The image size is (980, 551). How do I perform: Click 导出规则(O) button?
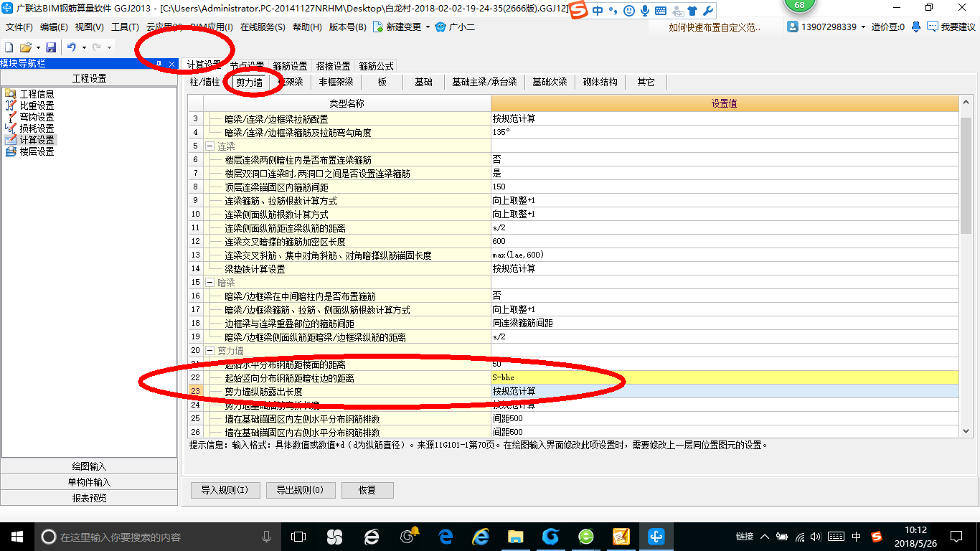pyautogui.click(x=301, y=490)
